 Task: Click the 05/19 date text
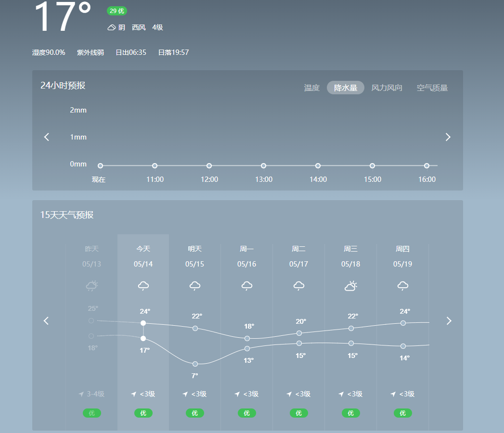pyautogui.click(x=403, y=264)
